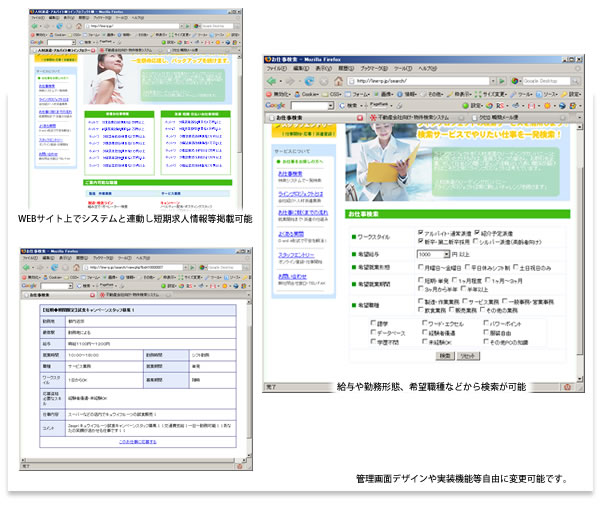Check 土日祝日のみ checkbox
601x507 pixels.
[516, 267]
